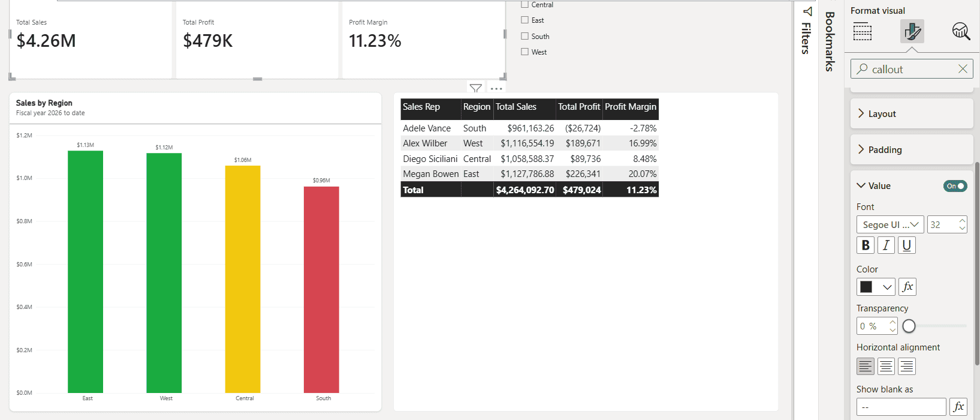Check the Central slicer checkbox

[524, 4]
